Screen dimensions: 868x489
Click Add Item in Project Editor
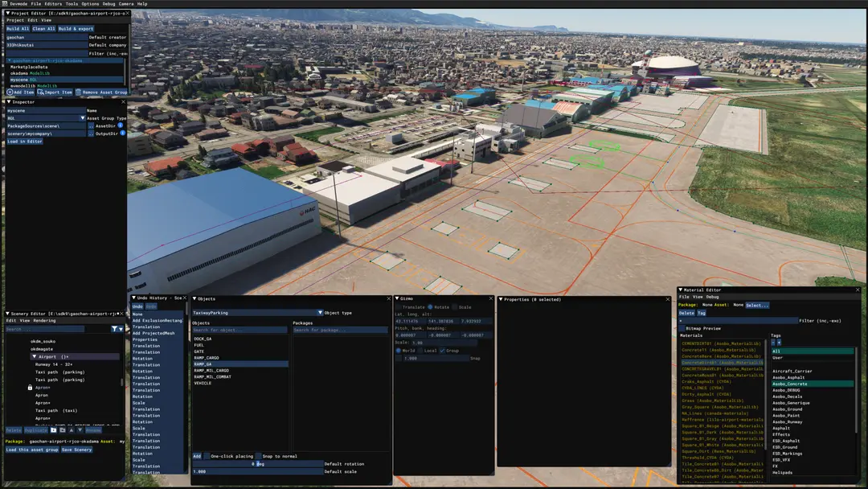(20, 92)
